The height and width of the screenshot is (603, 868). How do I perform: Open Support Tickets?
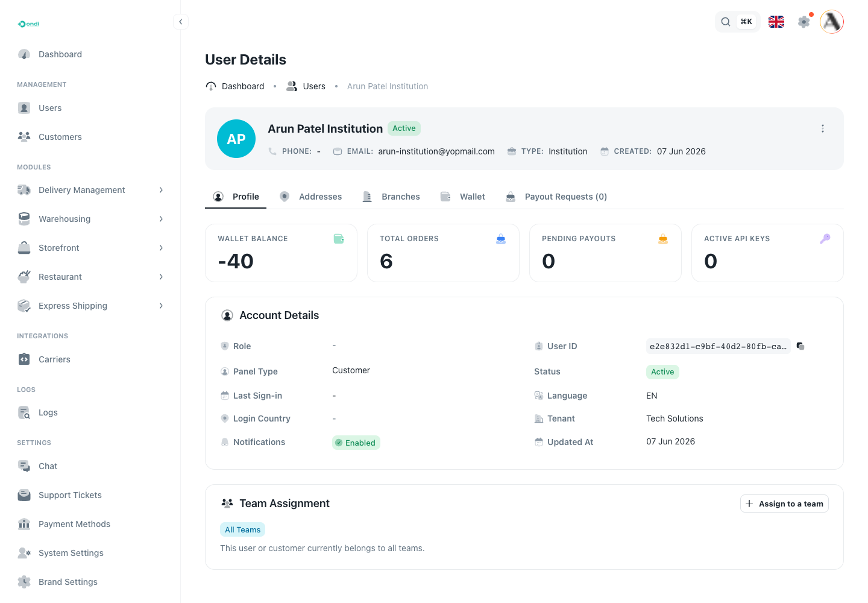tap(90, 495)
